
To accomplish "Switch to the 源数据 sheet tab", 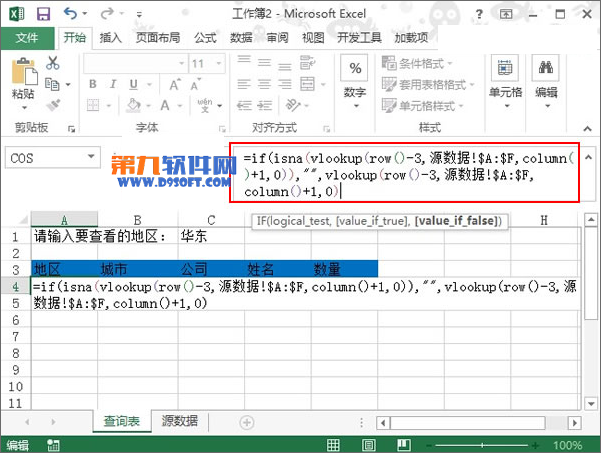I will coord(179,421).
